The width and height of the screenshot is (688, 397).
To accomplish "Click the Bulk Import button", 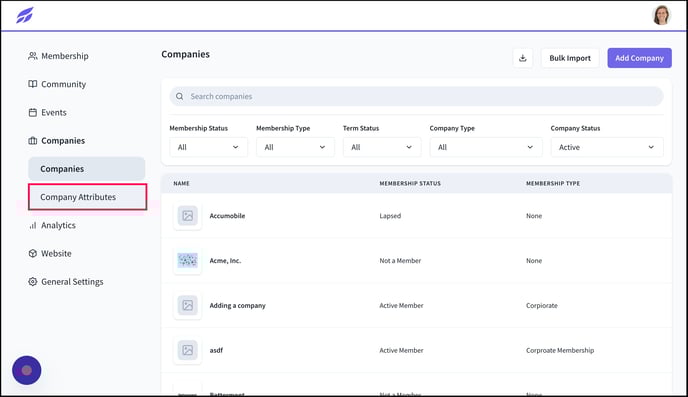I will pos(570,58).
